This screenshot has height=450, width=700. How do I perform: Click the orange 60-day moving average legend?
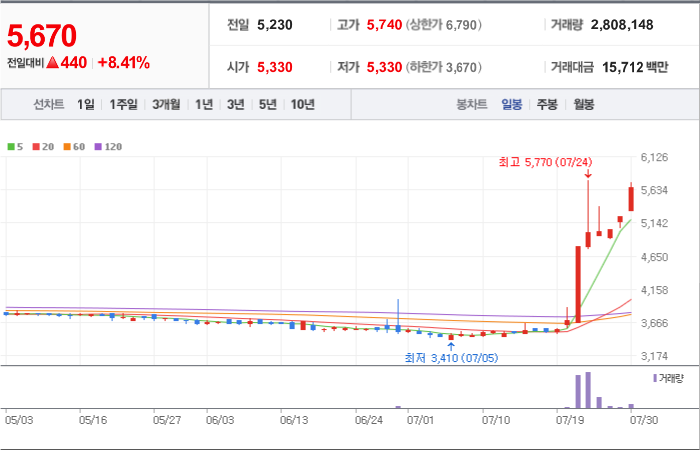point(74,146)
